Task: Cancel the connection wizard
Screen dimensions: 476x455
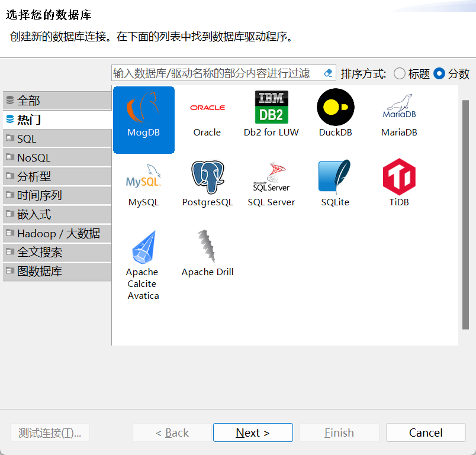Action: coord(426,433)
